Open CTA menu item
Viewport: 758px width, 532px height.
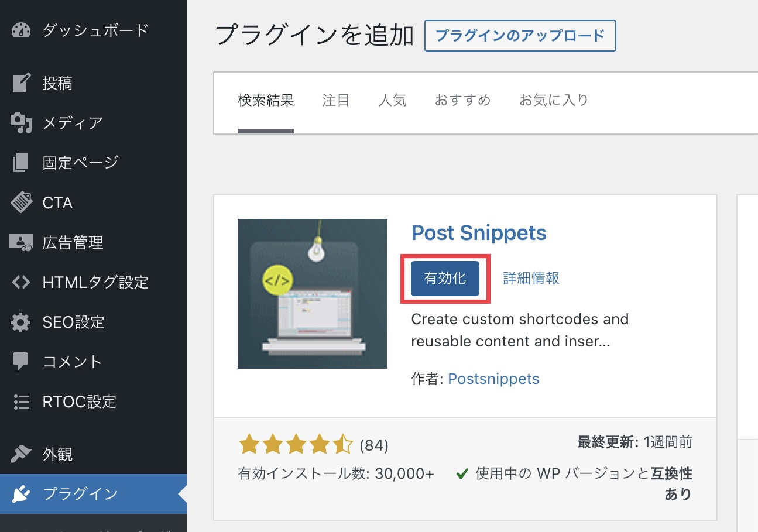tap(94, 202)
